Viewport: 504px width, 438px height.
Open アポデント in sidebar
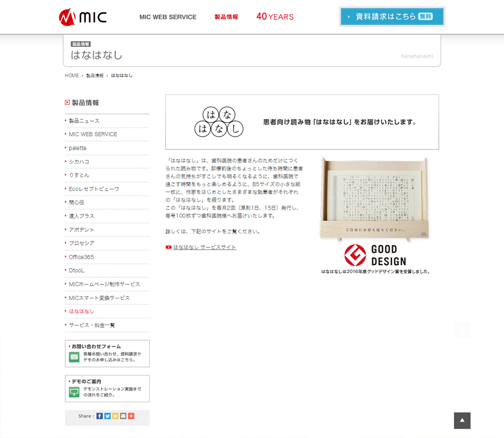[81, 230]
